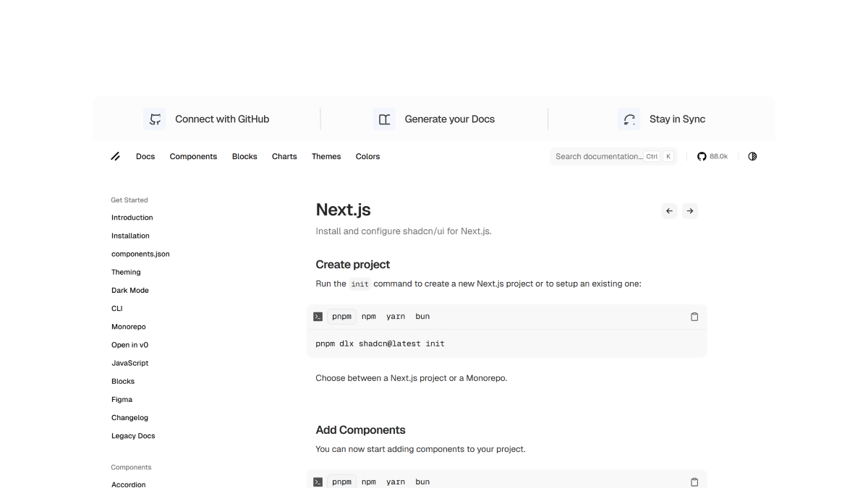This screenshot has height=488, width=868.
Task: Select bun tab in Add Components block
Action: click(x=422, y=482)
